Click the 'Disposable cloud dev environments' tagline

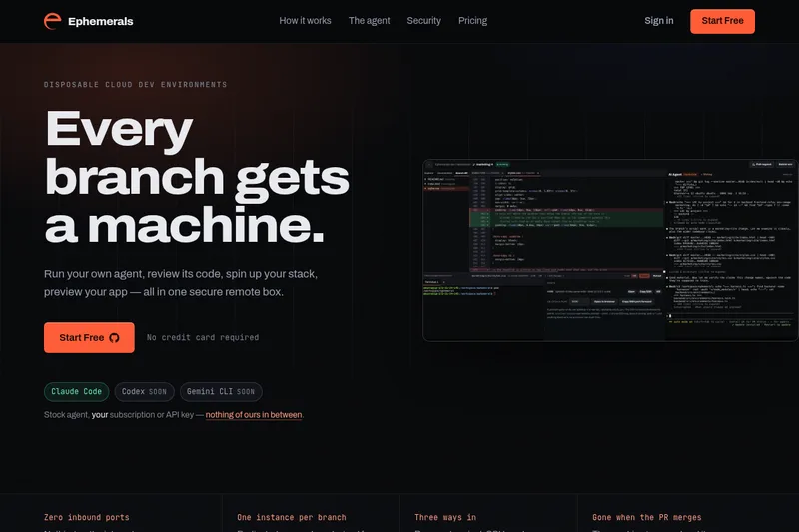(x=136, y=85)
